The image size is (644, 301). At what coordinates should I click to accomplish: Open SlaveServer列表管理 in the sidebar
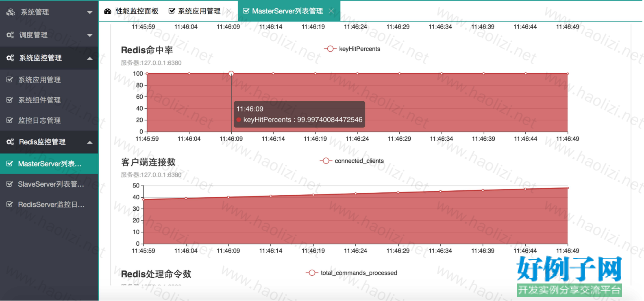point(51,184)
